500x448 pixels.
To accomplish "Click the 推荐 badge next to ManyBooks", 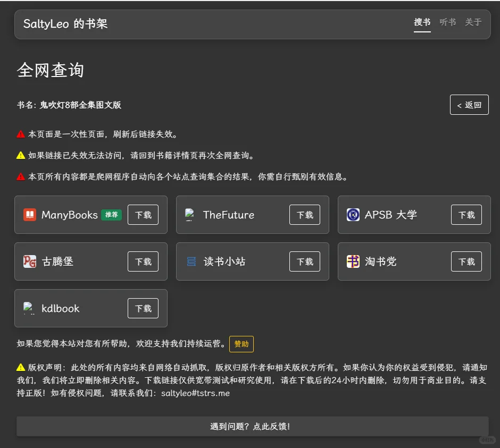I will (111, 215).
